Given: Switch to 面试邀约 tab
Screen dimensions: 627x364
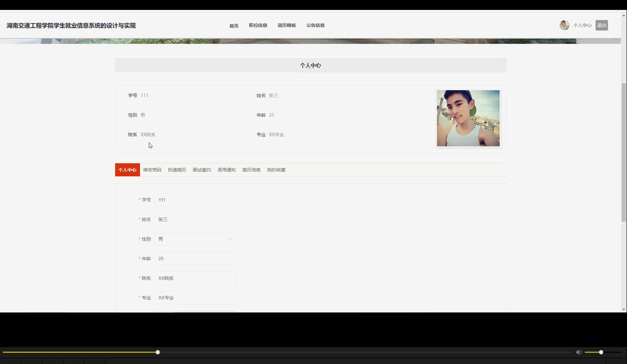Looking at the screenshot, I should [202, 170].
